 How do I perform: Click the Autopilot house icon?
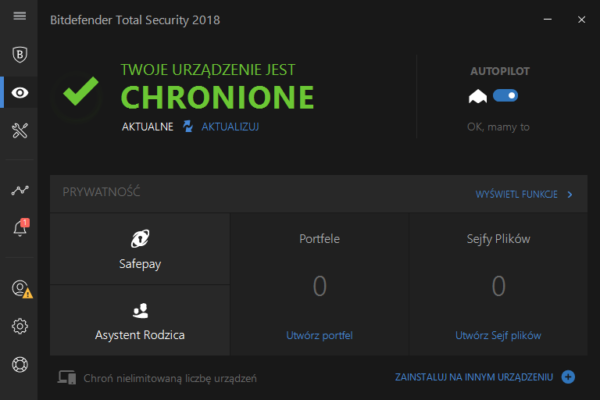[x=478, y=96]
